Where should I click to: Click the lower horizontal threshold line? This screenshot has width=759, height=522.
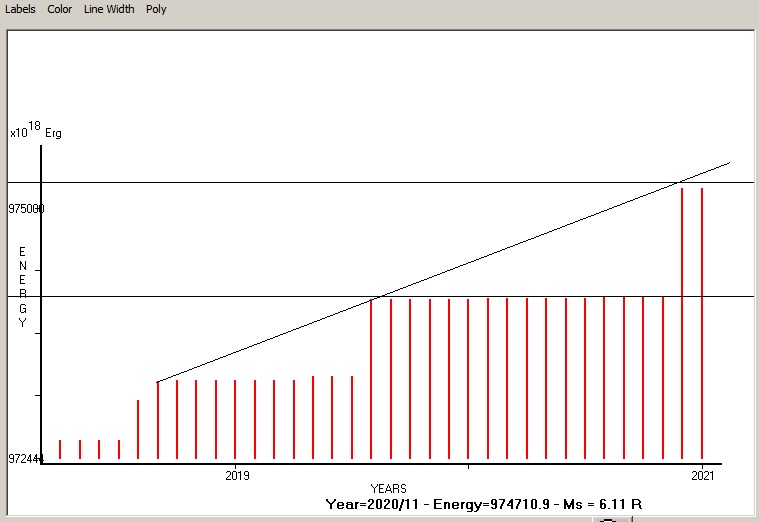(x=200, y=296)
